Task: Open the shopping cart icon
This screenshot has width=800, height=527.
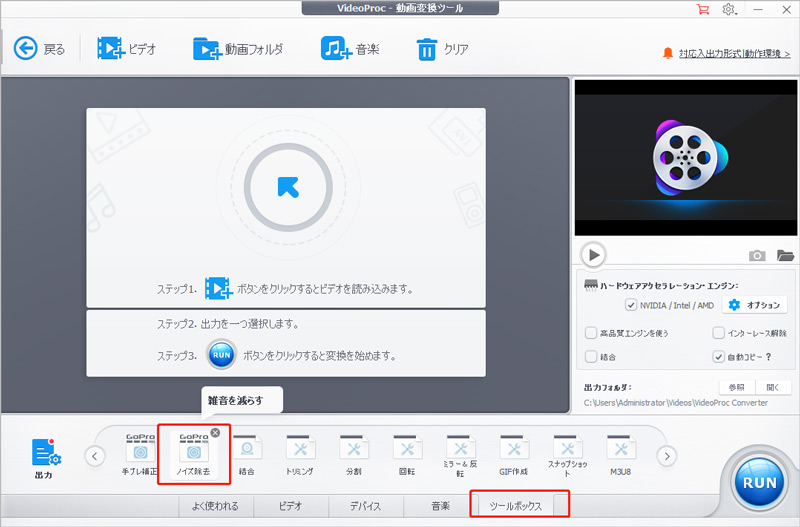Action: point(703,9)
